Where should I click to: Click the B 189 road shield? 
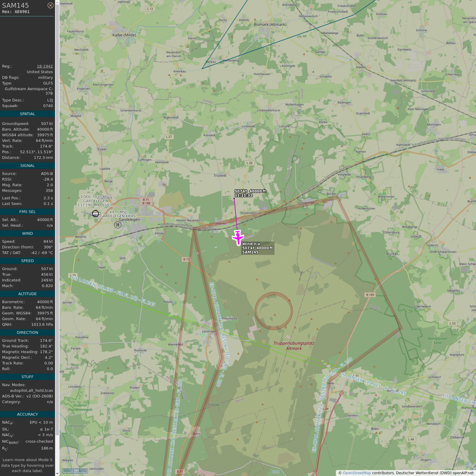point(370,295)
